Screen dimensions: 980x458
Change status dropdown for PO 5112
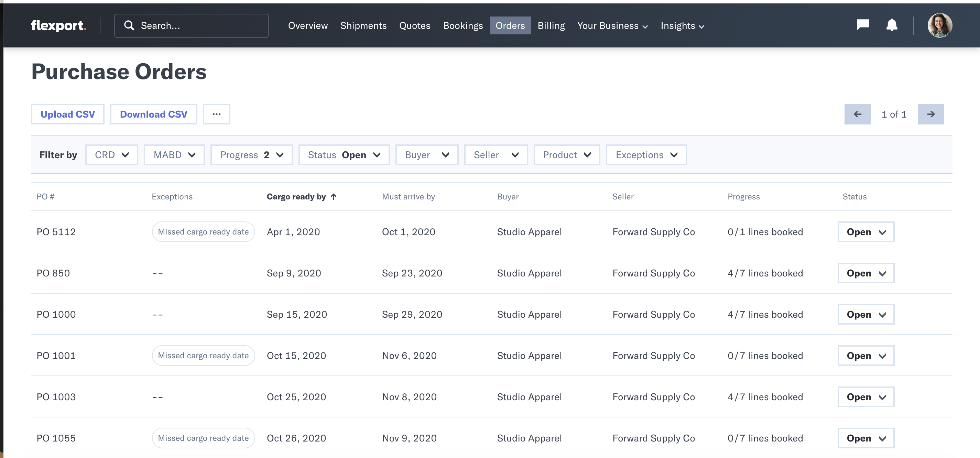(x=865, y=232)
